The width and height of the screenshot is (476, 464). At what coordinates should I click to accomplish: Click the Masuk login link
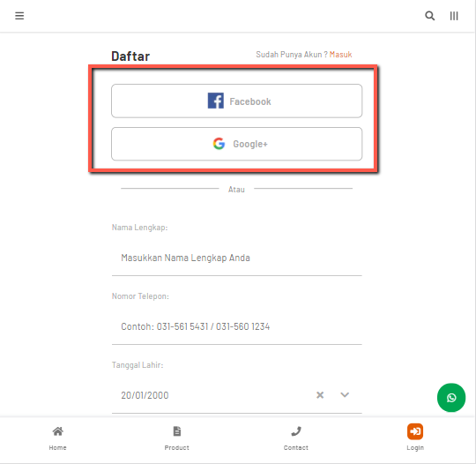pos(340,55)
